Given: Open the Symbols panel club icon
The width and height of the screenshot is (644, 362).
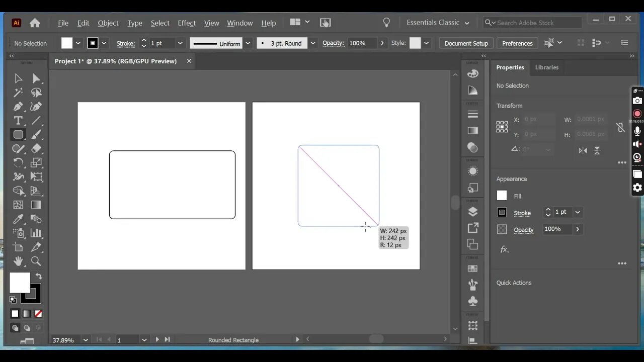Looking at the screenshot, I should click(473, 301).
